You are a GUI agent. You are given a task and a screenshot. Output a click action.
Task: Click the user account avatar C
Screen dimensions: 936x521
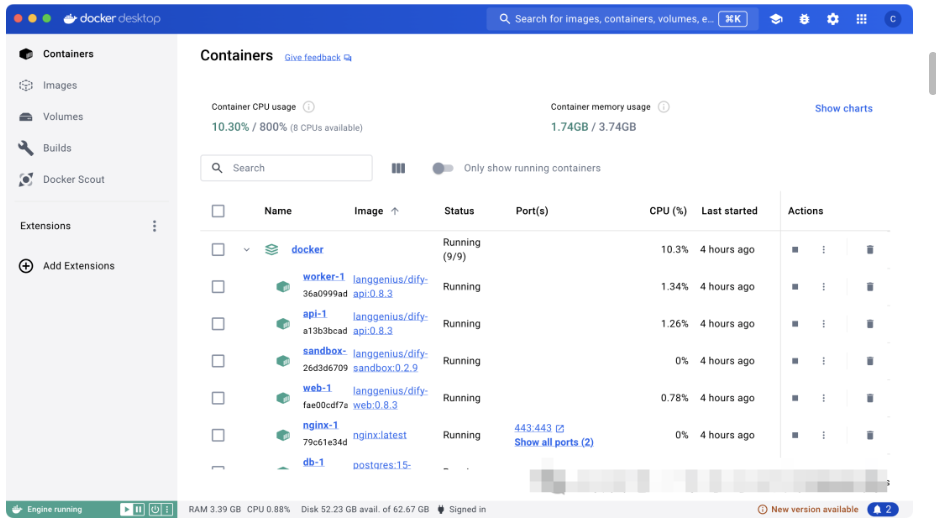pyautogui.click(x=892, y=19)
